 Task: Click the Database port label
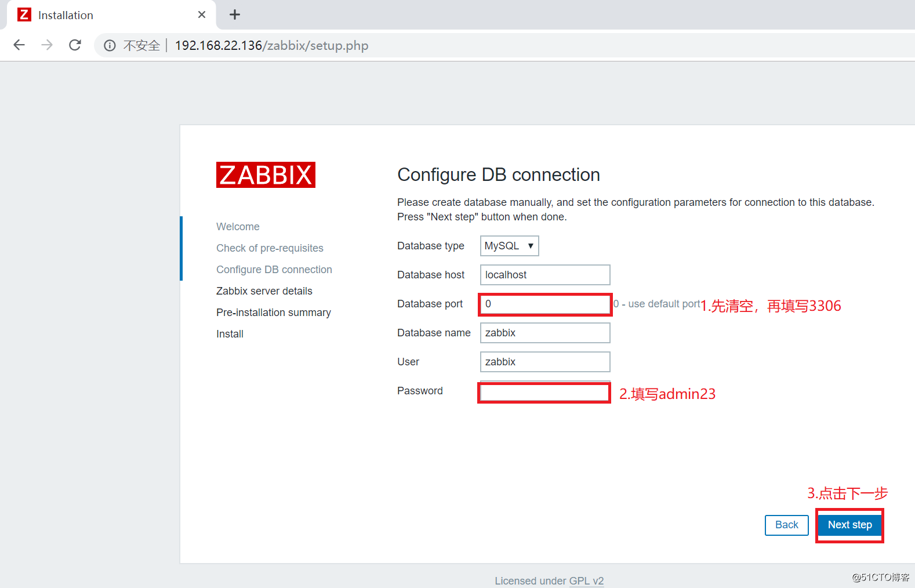[x=430, y=304]
